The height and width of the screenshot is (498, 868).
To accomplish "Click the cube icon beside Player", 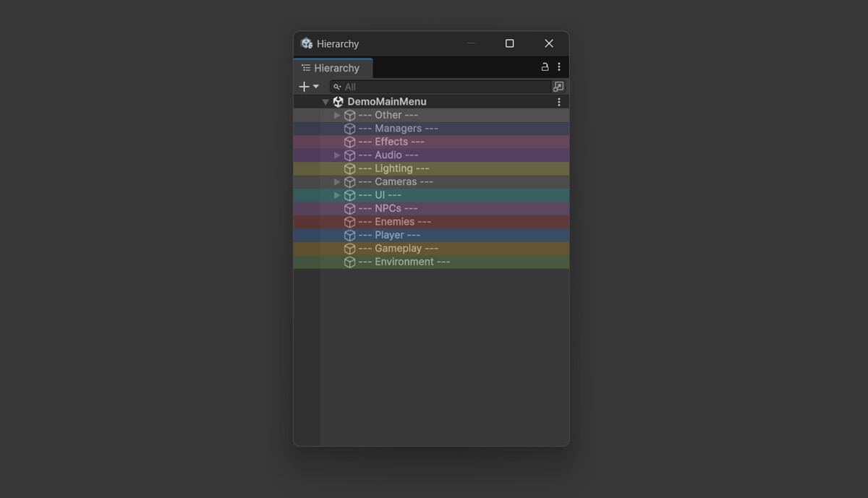I will [349, 236].
